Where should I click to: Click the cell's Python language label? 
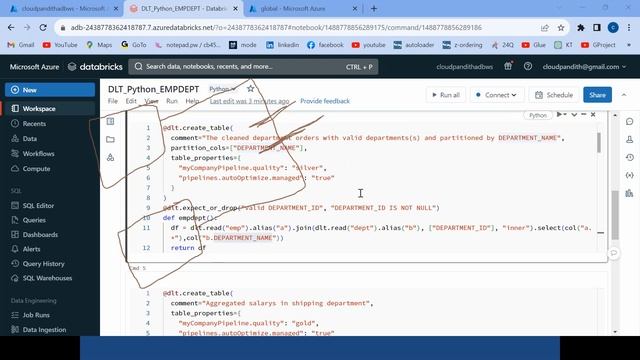538,116
